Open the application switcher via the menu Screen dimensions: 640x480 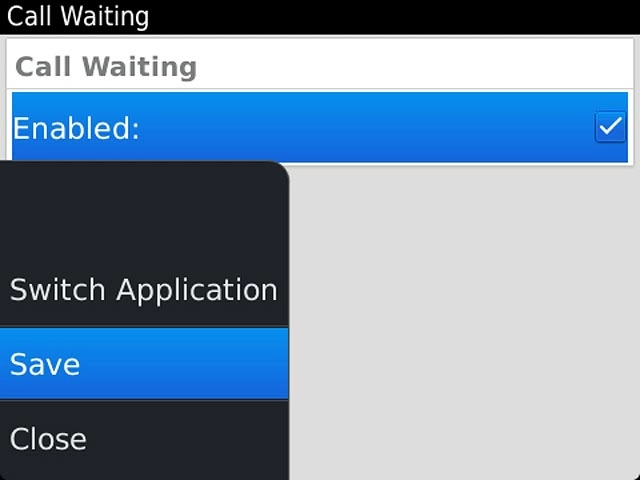(x=144, y=290)
